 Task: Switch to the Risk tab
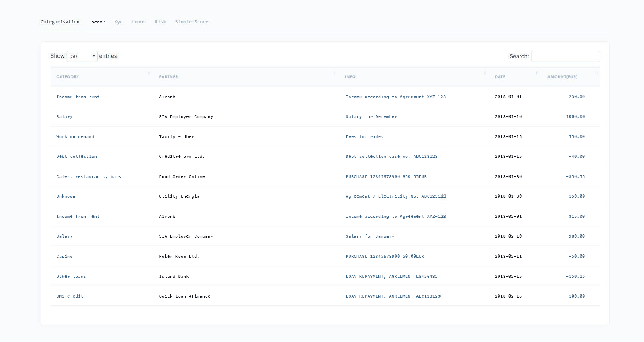coord(160,22)
